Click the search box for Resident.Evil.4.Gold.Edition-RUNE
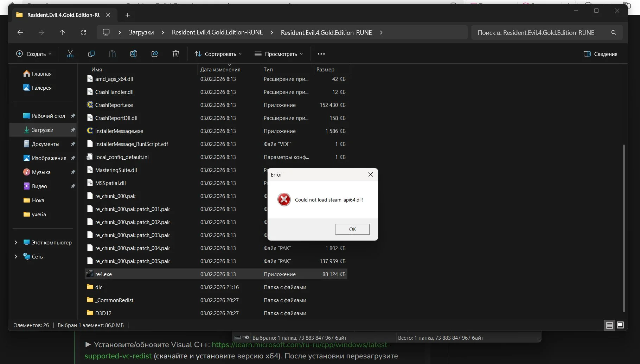Screen dimensions: 640x364 [x=542, y=32]
